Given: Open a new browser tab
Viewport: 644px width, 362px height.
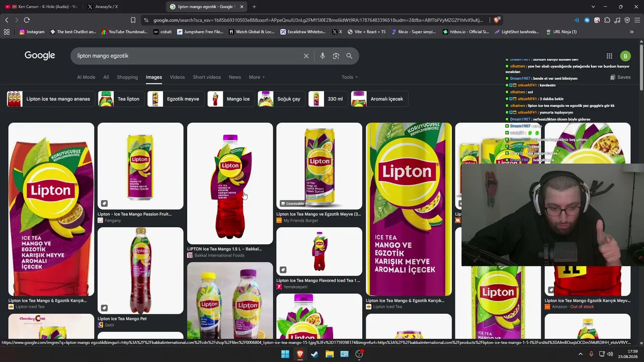Looking at the screenshot, I should [254, 7].
